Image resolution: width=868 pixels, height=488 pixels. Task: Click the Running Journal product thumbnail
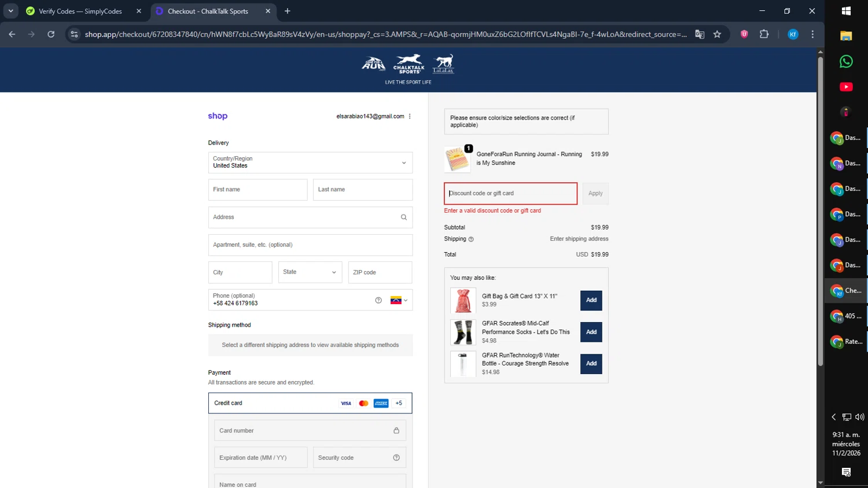click(457, 160)
